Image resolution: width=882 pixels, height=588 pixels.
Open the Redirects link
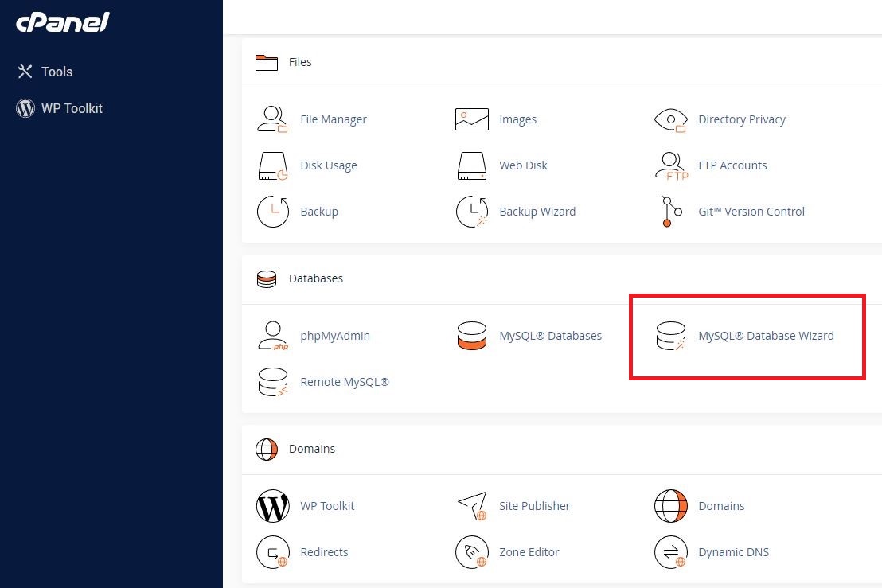(325, 552)
